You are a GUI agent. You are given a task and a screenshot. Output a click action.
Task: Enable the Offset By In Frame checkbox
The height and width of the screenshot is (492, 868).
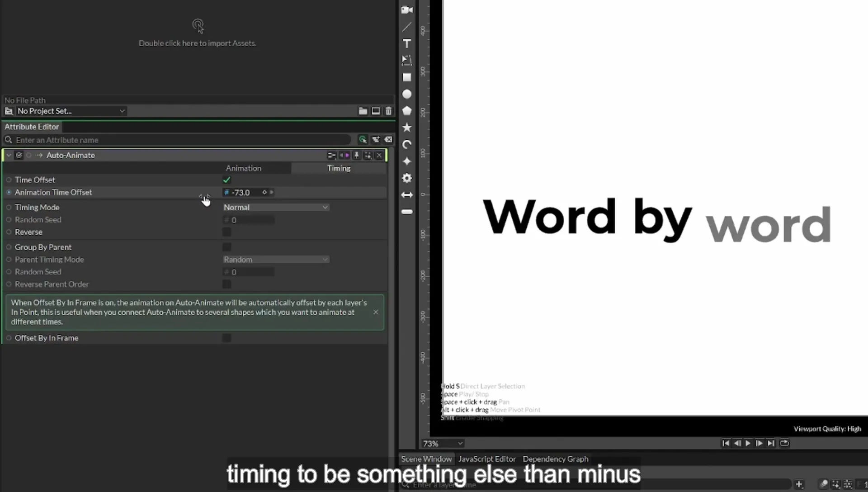[226, 338]
